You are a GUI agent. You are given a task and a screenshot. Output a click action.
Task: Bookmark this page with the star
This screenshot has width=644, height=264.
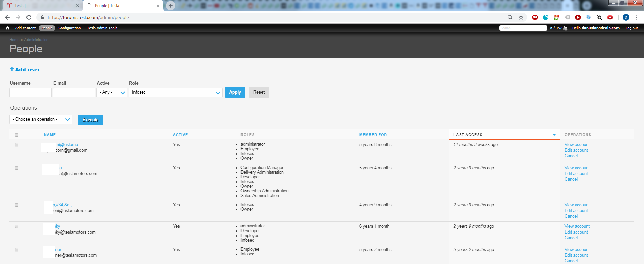(x=521, y=17)
